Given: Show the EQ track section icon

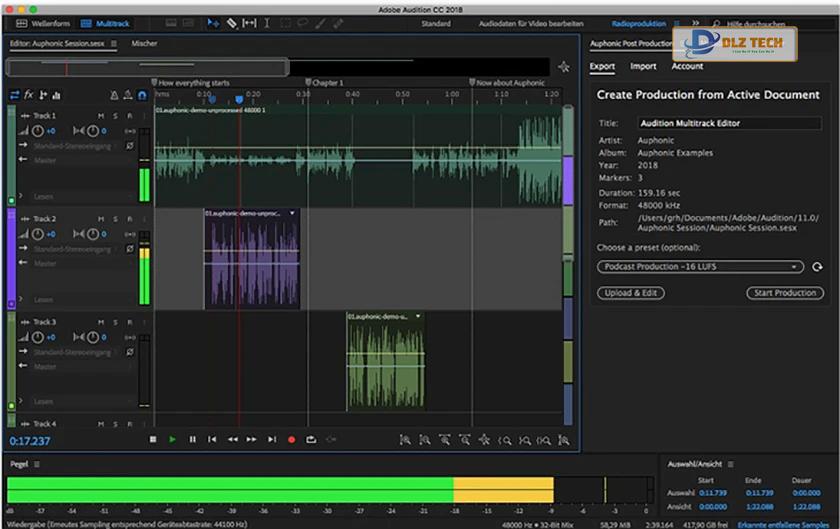Looking at the screenshot, I should click(57, 95).
